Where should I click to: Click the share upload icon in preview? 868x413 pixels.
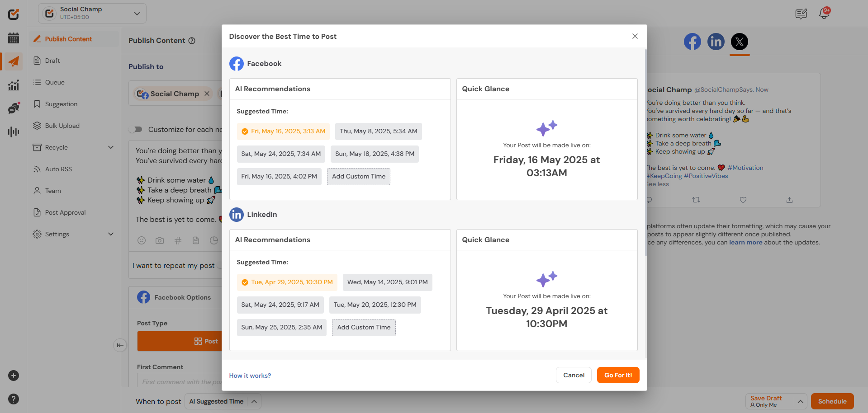point(789,200)
